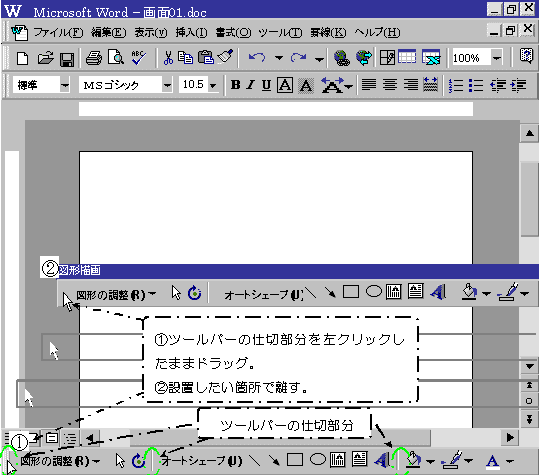Click オートシェイプ(U) in docked bottom toolbar
Image resolution: width=539 pixels, height=475 pixels.
pos(202,461)
